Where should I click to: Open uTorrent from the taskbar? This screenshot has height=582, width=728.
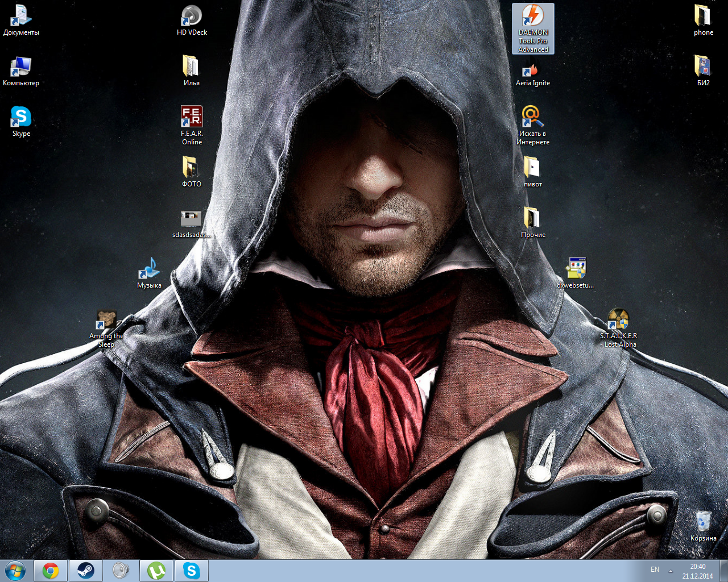(156, 571)
